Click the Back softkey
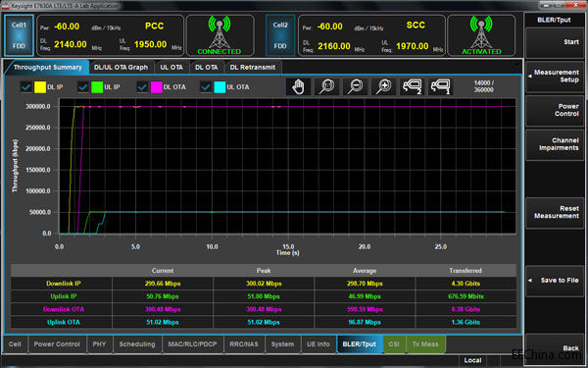 pos(555,348)
